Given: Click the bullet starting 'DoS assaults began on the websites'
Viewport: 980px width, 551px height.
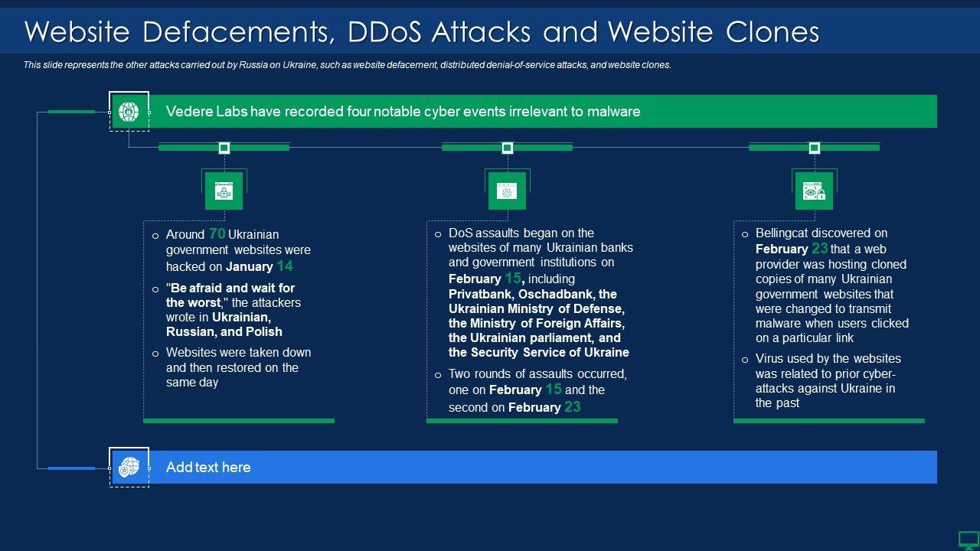Looking at the screenshot, I should (x=534, y=292).
